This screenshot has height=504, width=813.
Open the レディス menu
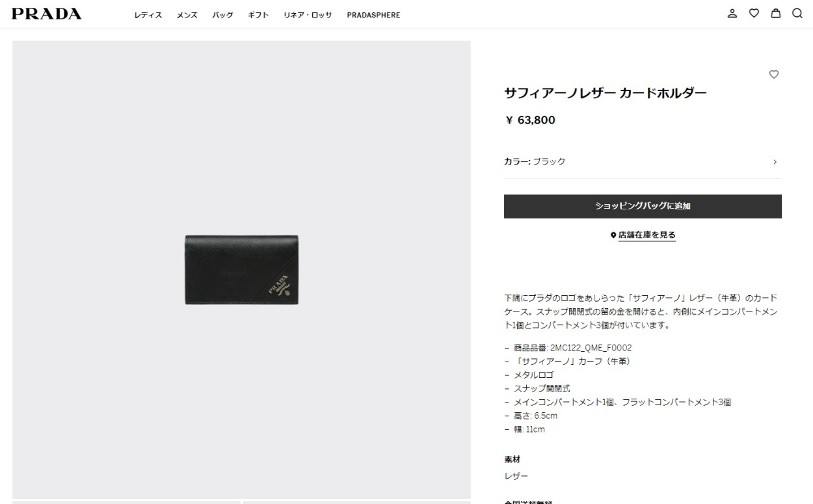click(x=148, y=15)
